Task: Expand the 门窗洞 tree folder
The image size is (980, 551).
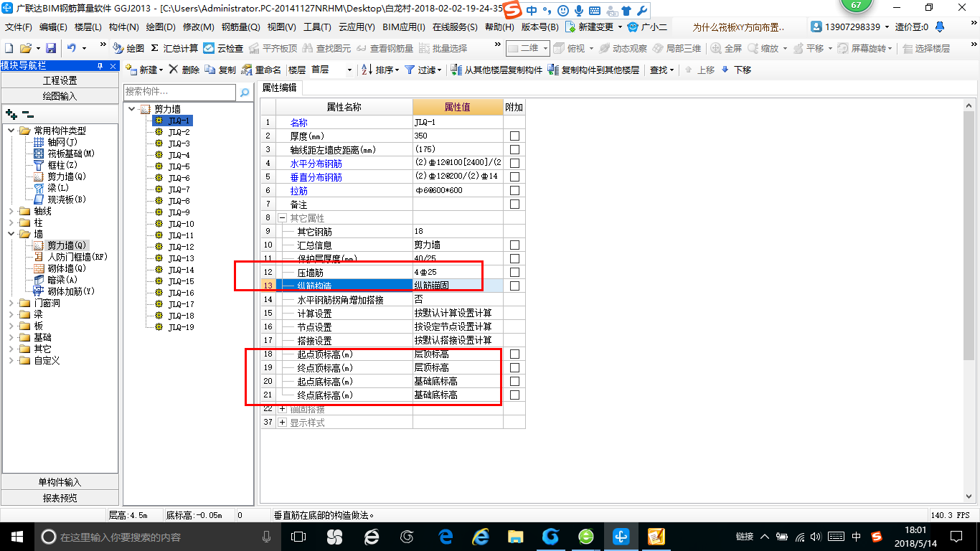Action: pyautogui.click(x=11, y=303)
